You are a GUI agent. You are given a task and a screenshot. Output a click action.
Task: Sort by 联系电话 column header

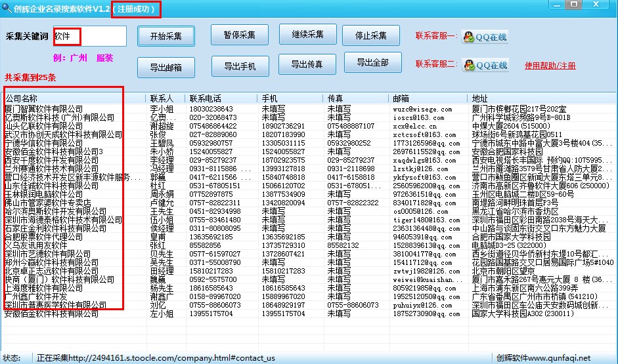(x=222, y=98)
